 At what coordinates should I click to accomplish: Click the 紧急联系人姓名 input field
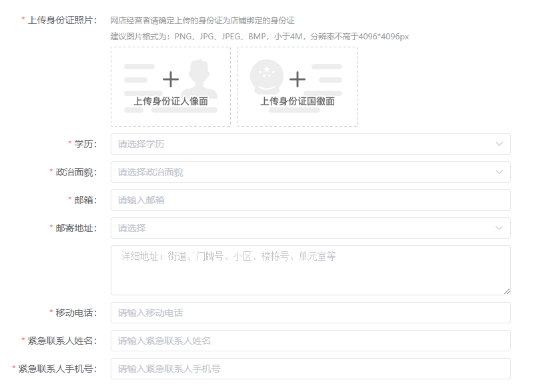[x=310, y=341]
